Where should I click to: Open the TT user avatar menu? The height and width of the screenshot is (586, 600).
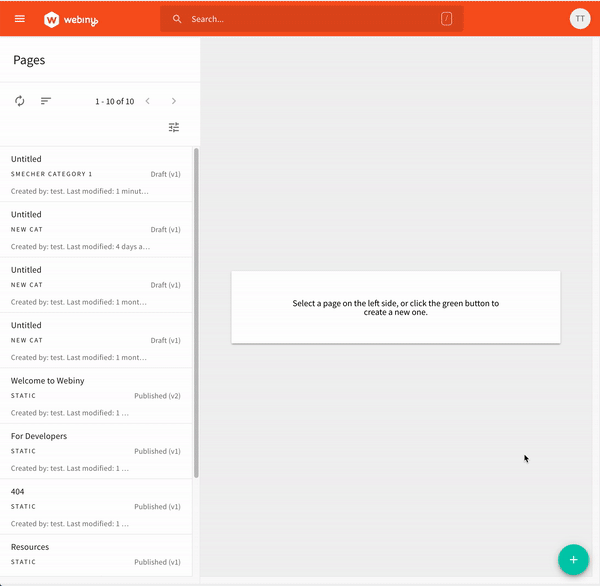[580, 19]
